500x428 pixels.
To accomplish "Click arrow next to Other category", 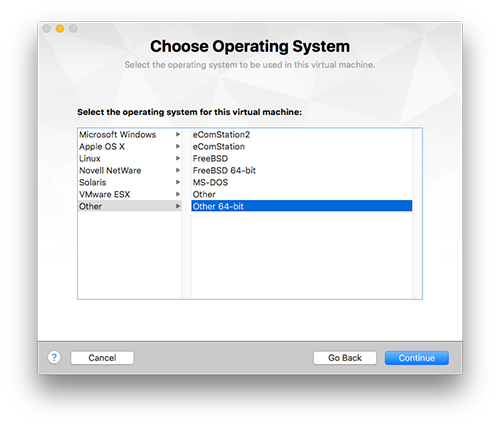I will tap(178, 206).
